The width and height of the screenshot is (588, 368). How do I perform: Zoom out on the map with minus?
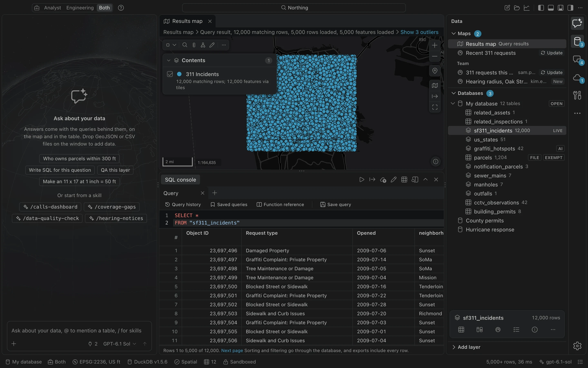[435, 56]
